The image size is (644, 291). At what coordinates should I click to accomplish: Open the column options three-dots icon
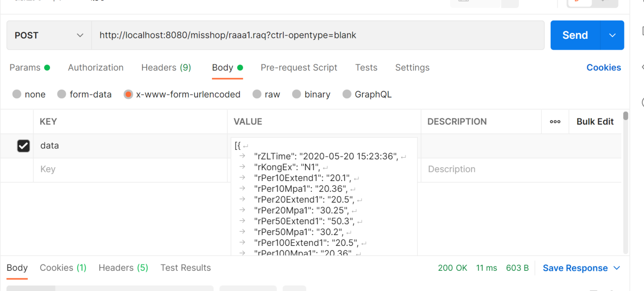coord(555,121)
